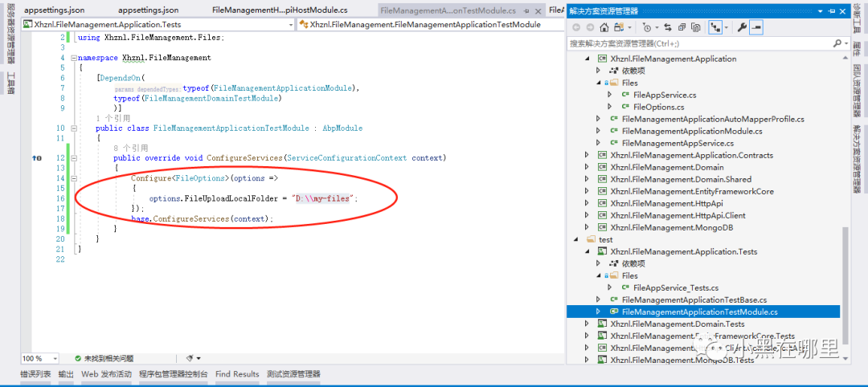Image resolution: width=868 pixels, height=387 pixels.
Task: Open the 测试资源管理器 tab
Action: (x=293, y=374)
